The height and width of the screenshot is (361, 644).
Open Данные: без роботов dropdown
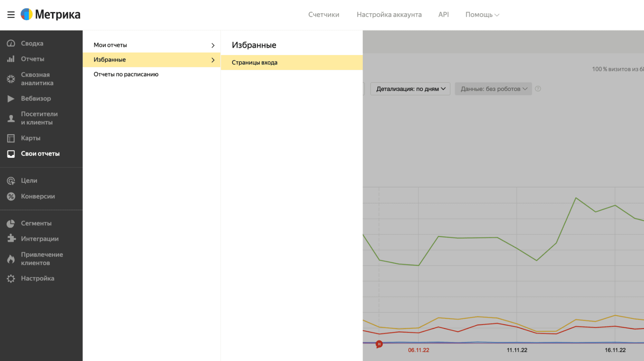click(x=493, y=89)
